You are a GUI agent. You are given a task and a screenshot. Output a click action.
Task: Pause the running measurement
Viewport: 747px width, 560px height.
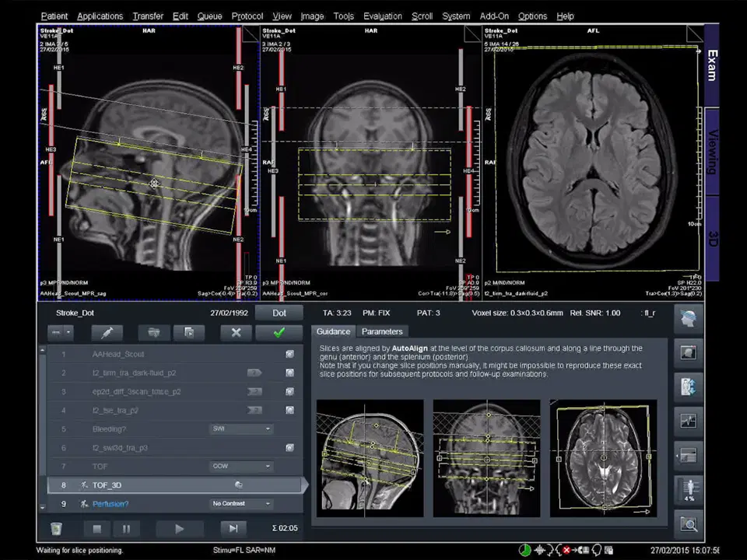125,529
